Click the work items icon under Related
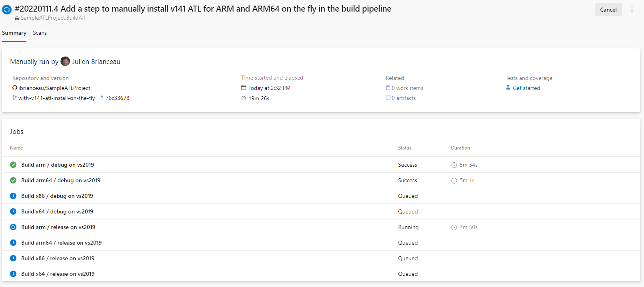The height and width of the screenshot is (287, 644). tap(388, 88)
